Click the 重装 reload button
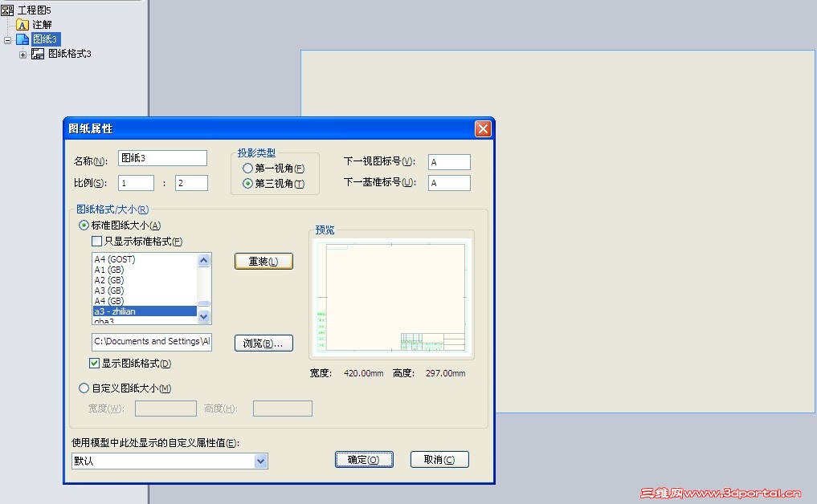Image resolution: width=817 pixels, height=504 pixels. [263, 262]
